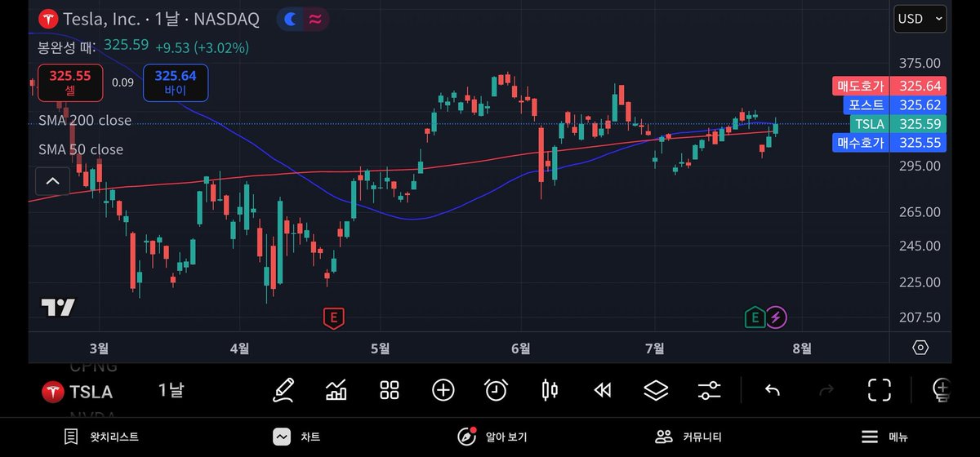Switch to the 알아 보기 tab
The width and height of the screenshot is (980, 457).
click(x=492, y=437)
